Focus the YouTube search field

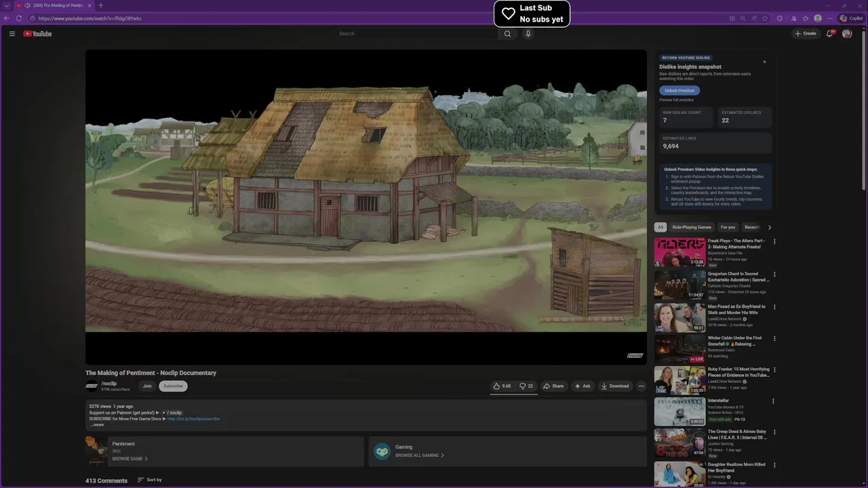coord(417,33)
